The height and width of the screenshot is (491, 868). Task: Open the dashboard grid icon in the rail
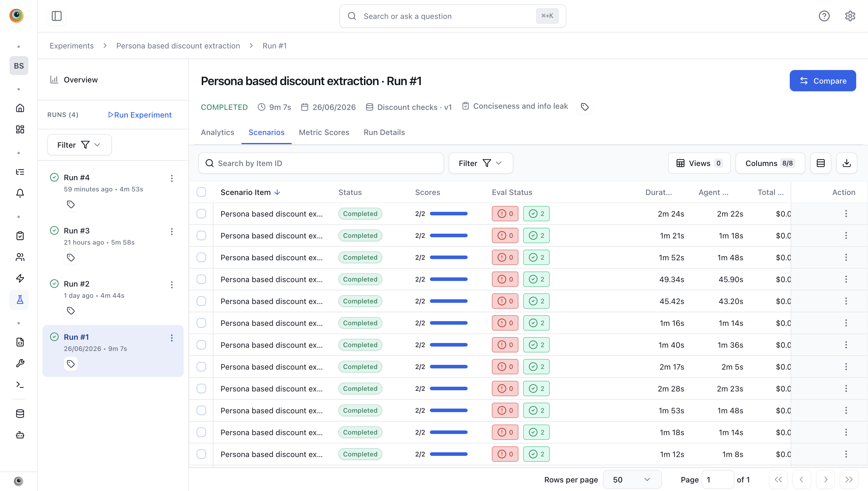tap(20, 129)
